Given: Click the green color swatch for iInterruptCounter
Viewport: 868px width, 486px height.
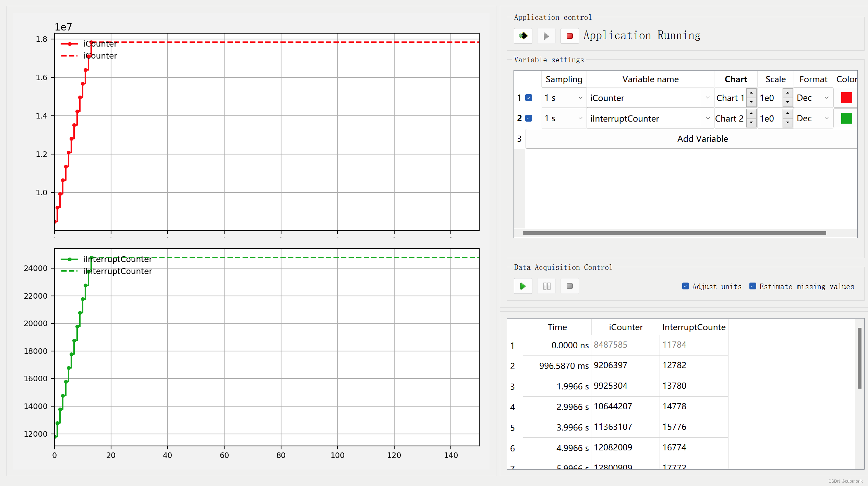Looking at the screenshot, I should [846, 118].
